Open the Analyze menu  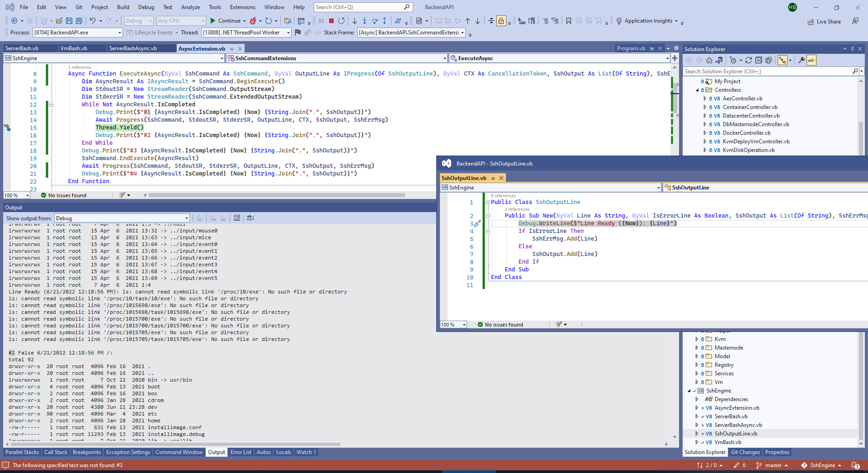pyautogui.click(x=190, y=7)
